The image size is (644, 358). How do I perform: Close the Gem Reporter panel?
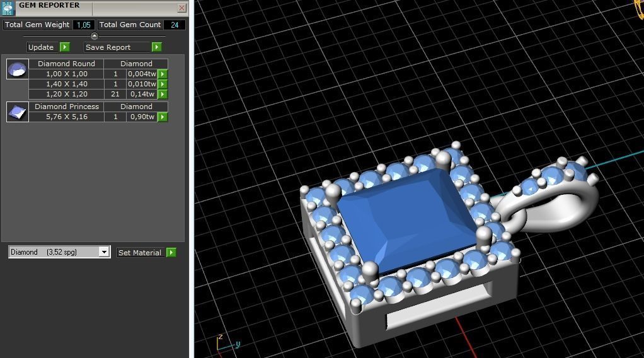pos(181,8)
